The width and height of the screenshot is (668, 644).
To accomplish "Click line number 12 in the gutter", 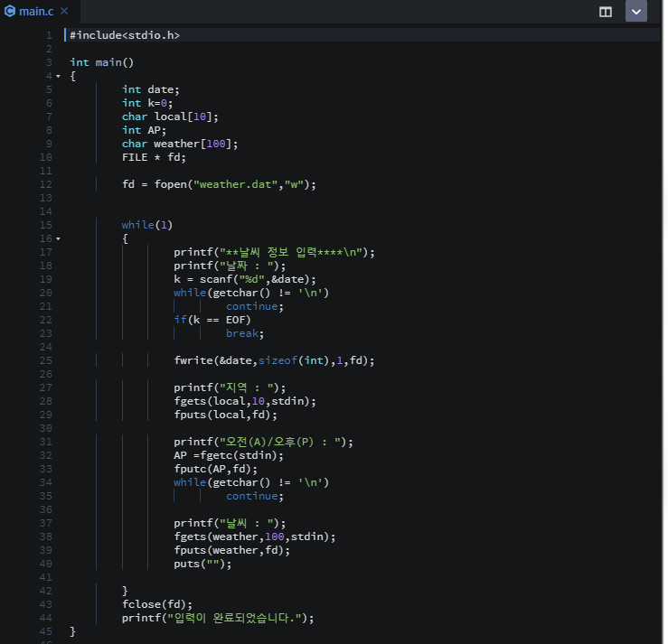I will [46, 184].
